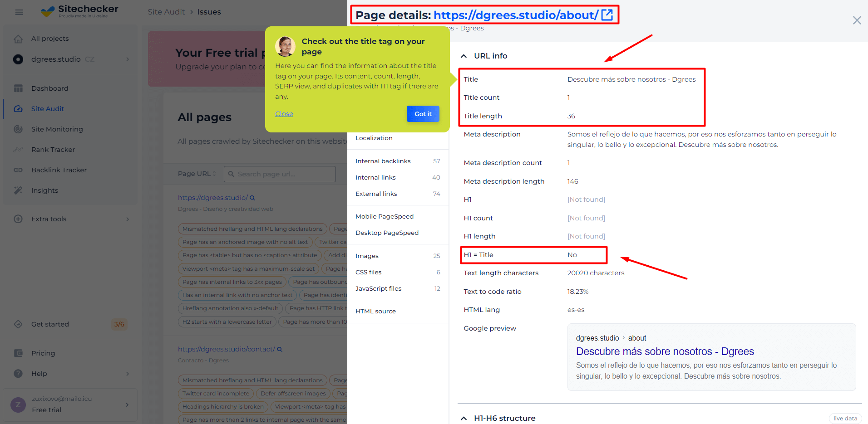Click Google preview title link
The image size is (868, 424).
665,351
